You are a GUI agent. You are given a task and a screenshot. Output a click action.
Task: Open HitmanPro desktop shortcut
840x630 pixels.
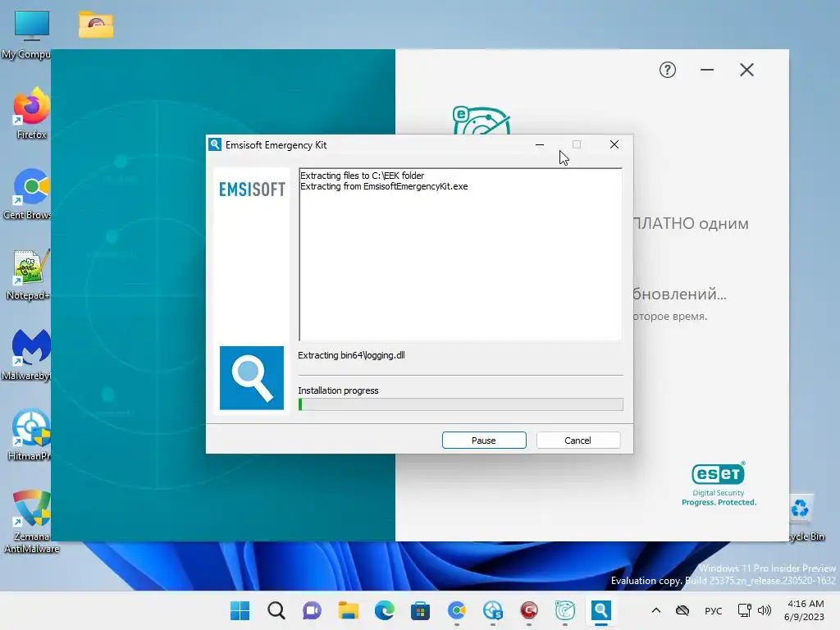[30, 435]
